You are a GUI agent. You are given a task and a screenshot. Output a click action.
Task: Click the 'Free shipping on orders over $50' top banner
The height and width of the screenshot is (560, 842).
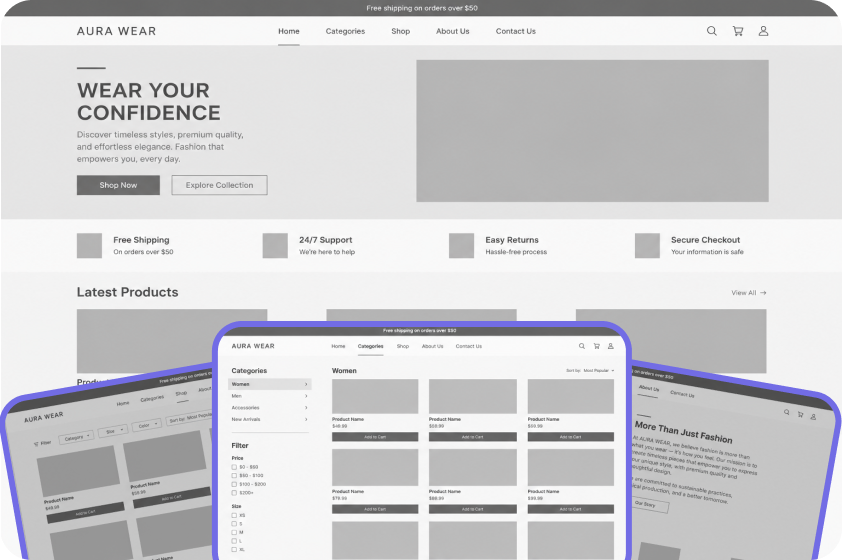coord(422,8)
